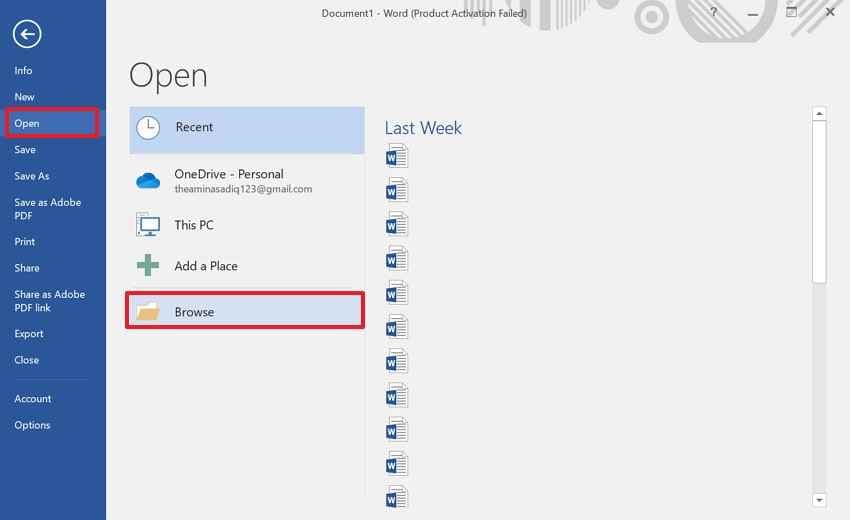Open the Info page in sidebar
This screenshot has width=850, height=520.
point(23,70)
